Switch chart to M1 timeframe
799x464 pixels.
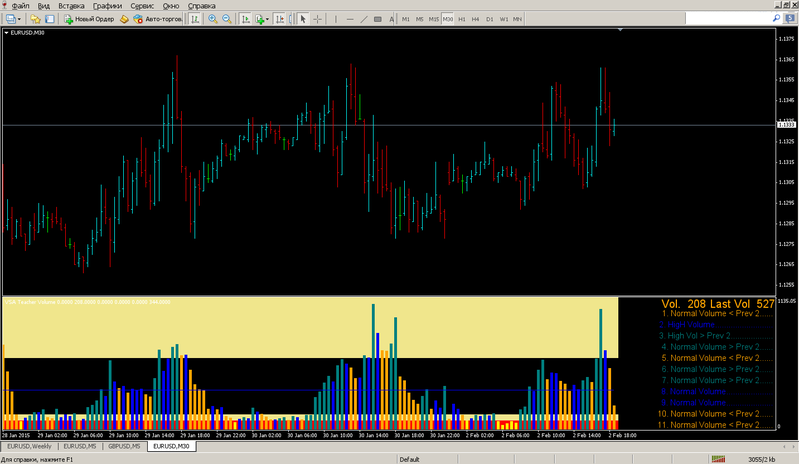406,19
